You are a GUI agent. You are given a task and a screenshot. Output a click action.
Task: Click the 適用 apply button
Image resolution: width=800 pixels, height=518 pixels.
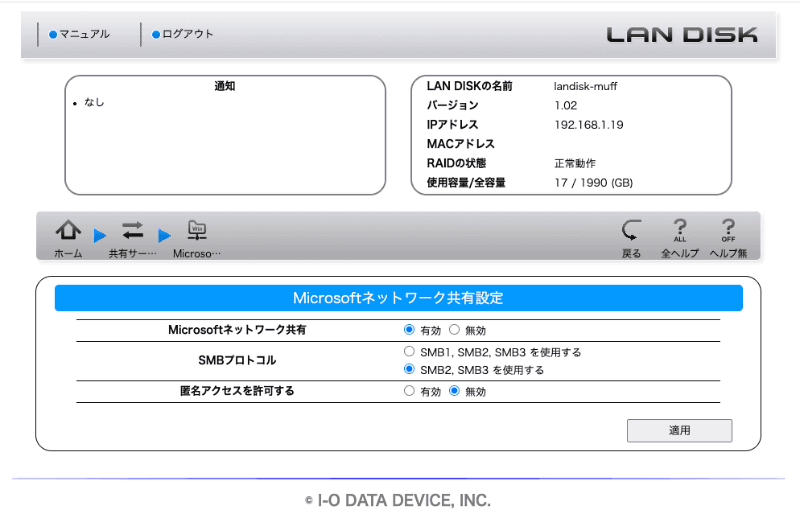click(680, 430)
